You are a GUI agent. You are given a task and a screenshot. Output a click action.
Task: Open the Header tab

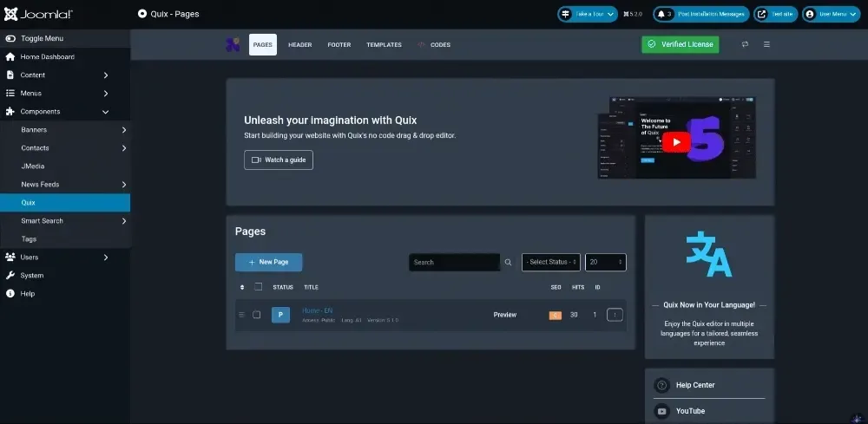300,45
